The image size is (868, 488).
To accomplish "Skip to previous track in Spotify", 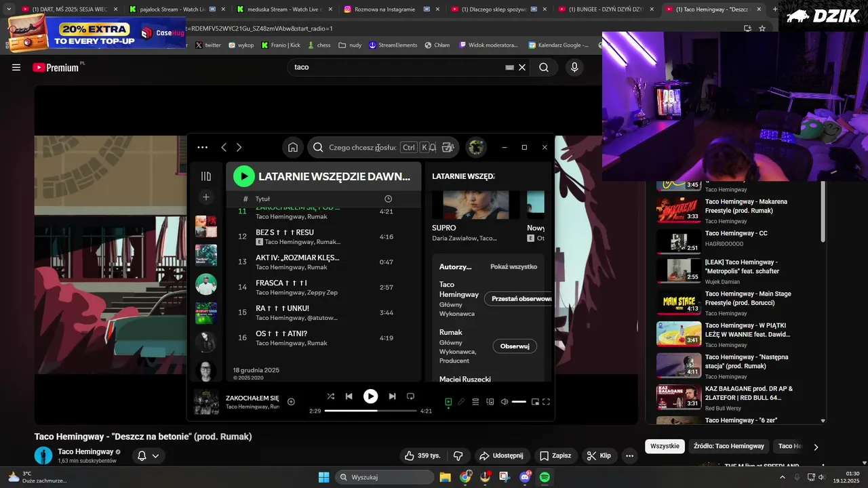I will pos(349,396).
